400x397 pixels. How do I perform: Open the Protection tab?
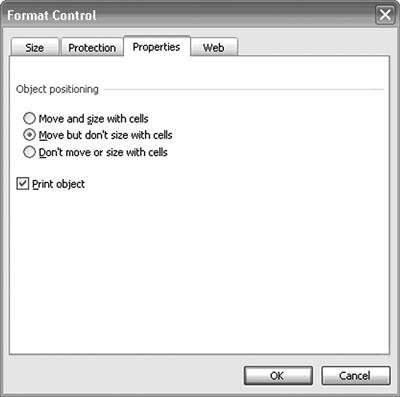92,47
